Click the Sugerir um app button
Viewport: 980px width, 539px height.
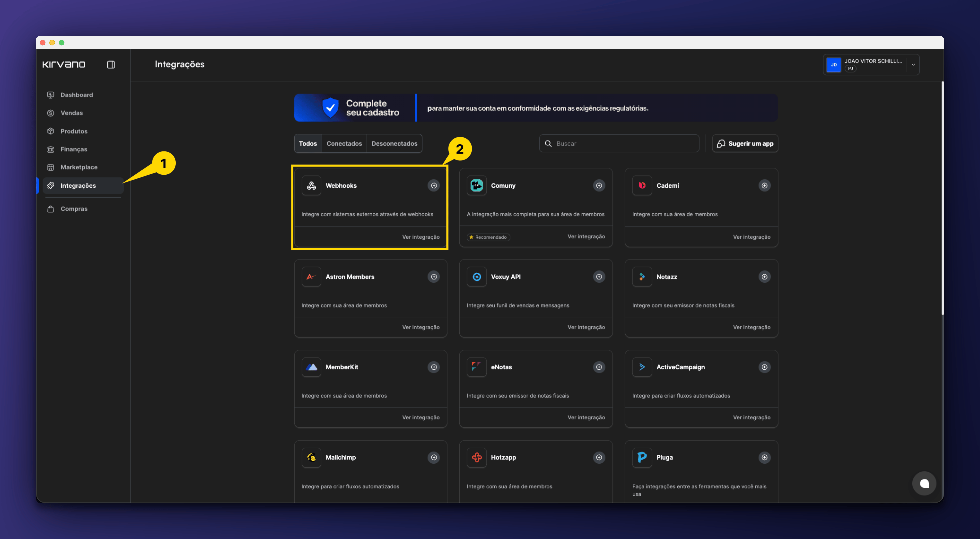click(x=745, y=143)
